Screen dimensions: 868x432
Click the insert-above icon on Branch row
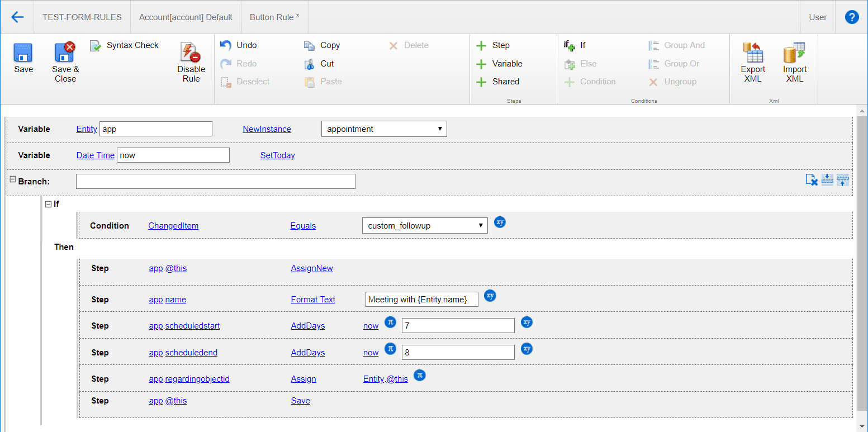tap(842, 180)
